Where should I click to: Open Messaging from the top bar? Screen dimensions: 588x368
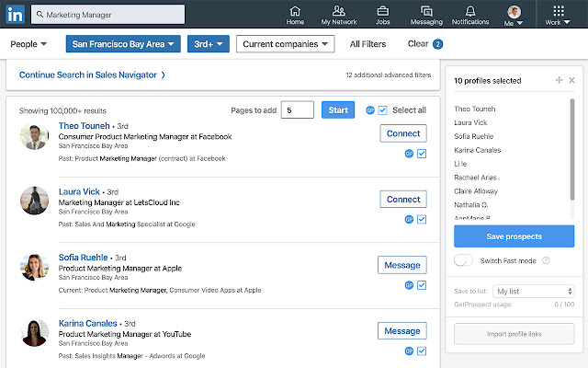pyautogui.click(x=426, y=15)
